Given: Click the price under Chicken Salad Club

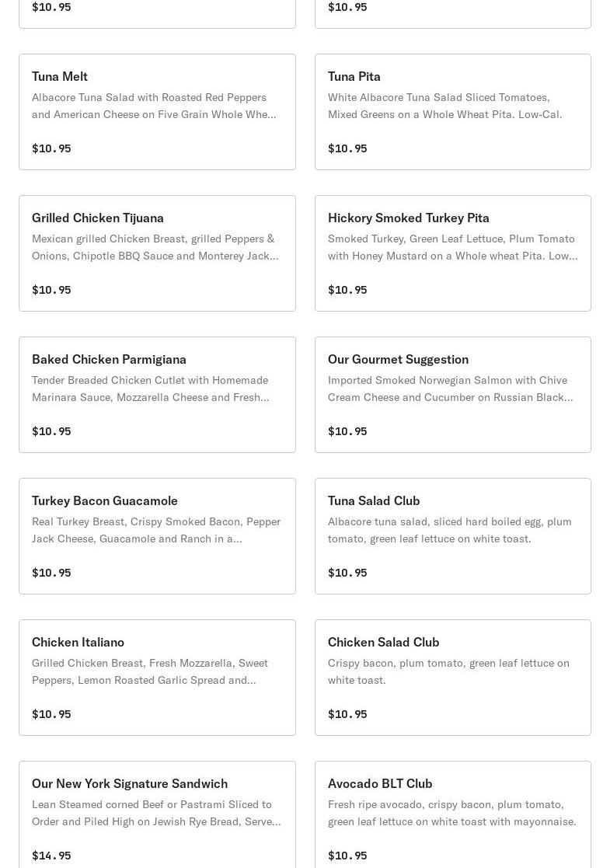Looking at the screenshot, I should click(x=347, y=713).
